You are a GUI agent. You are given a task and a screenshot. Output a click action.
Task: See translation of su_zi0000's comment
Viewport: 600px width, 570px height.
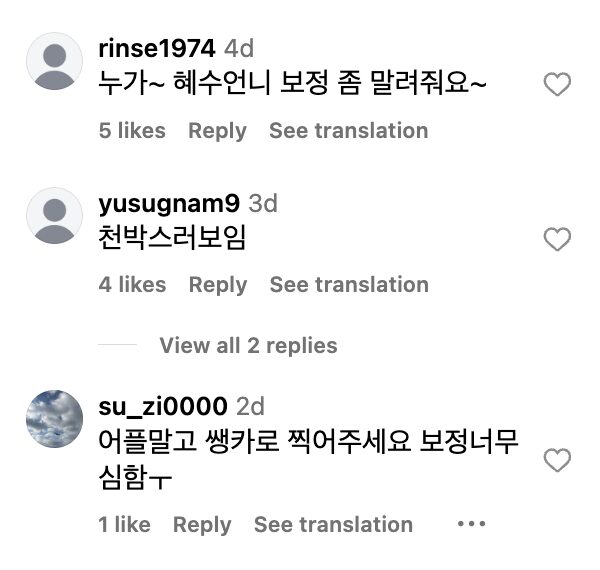333,524
